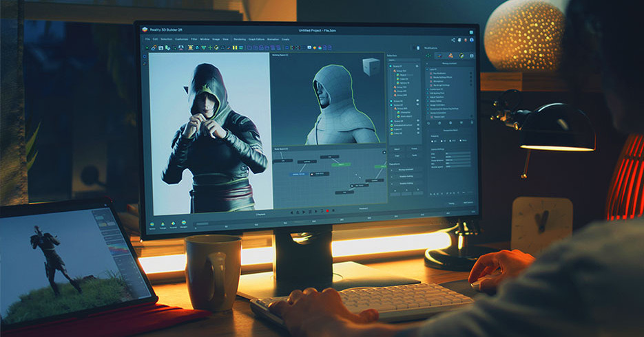Click the Select button below scene tree

tap(397, 149)
